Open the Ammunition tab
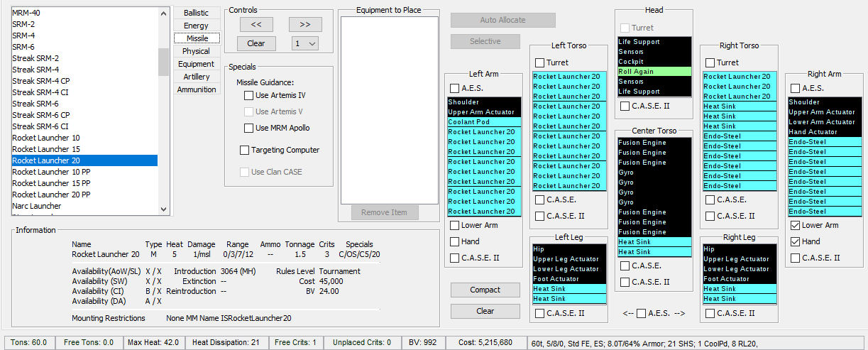868x350 pixels. [197, 89]
